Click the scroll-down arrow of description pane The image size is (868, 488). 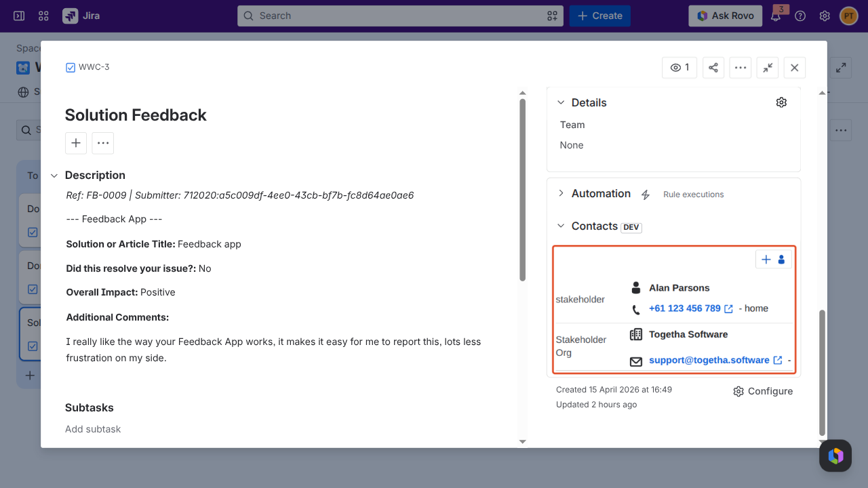(x=522, y=442)
